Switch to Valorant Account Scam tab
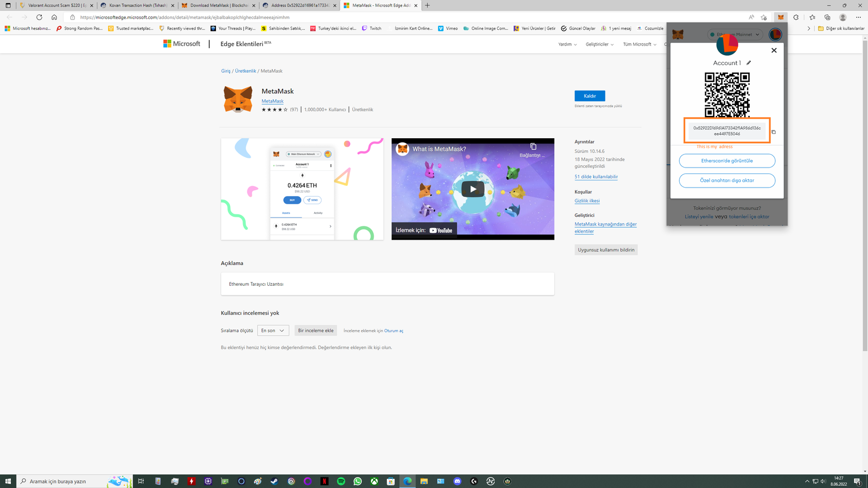The image size is (868, 488). click(x=56, y=5)
